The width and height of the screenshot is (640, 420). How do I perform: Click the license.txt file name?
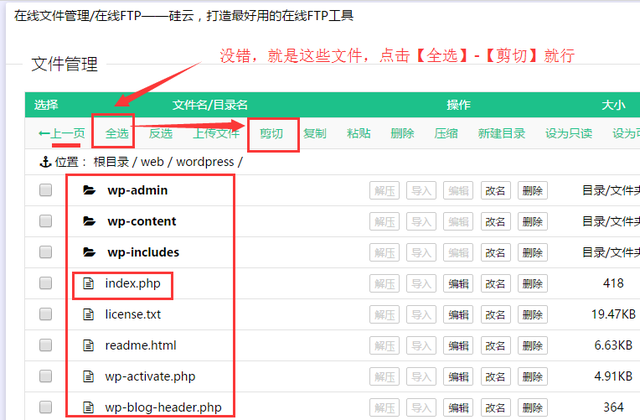(133, 314)
